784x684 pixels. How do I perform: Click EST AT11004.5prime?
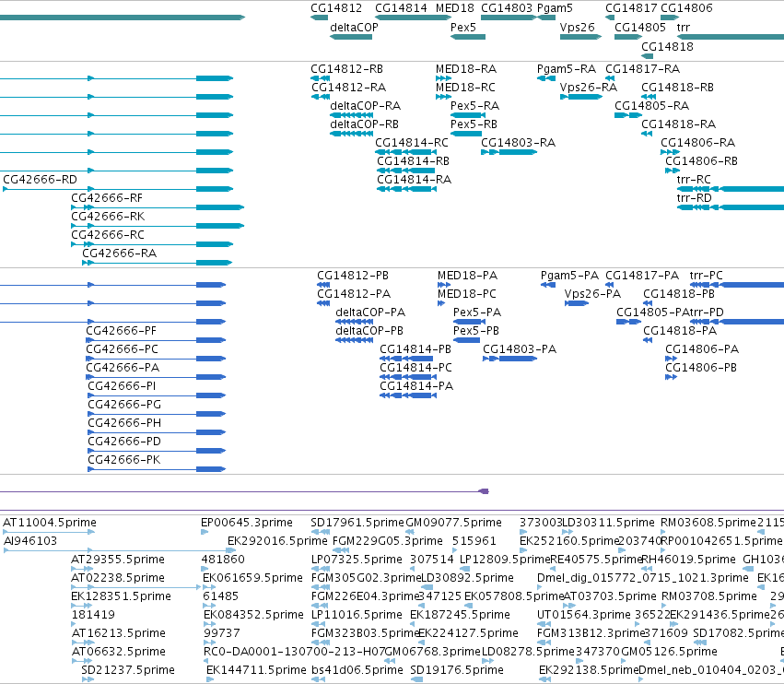pos(50,523)
